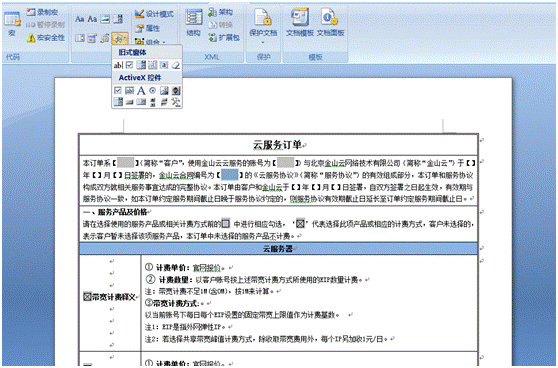The width and height of the screenshot is (558, 368).
Task: Insert ActiveX image control
Action: point(164,90)
